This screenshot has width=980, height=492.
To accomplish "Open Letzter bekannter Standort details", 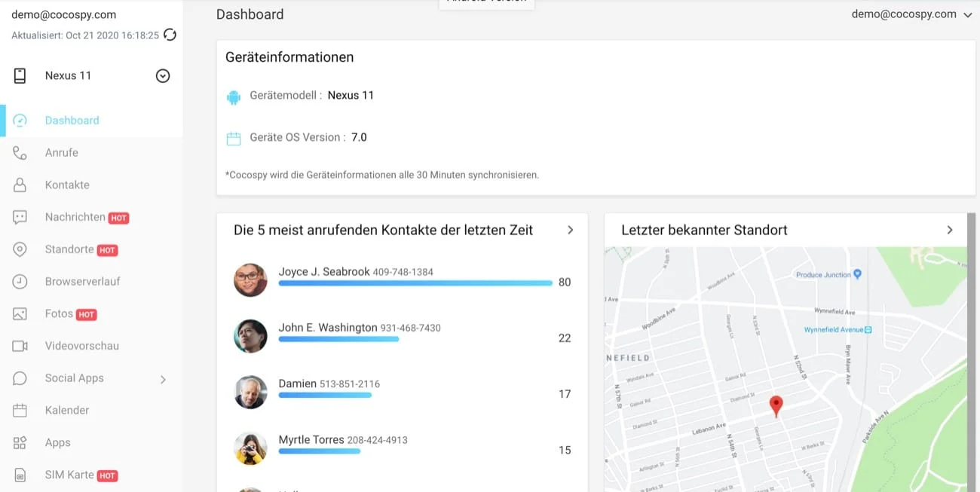I will click(949, 231).
